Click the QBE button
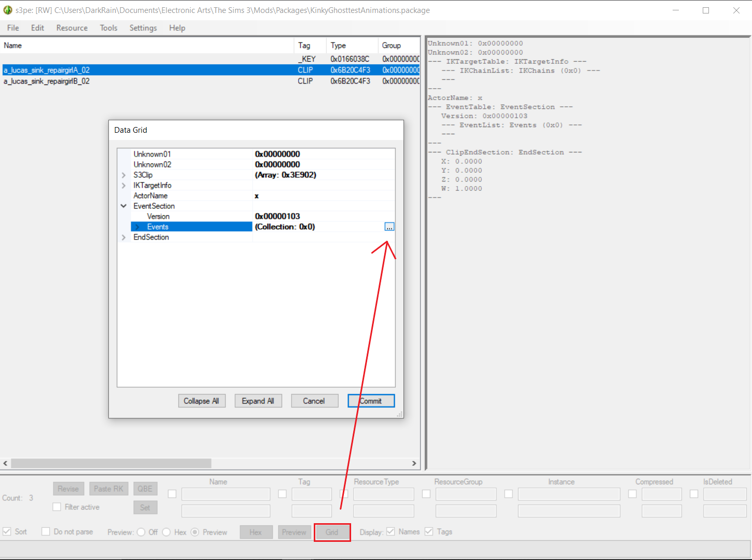This screenshot has height=560, width=752. (145, 488)
